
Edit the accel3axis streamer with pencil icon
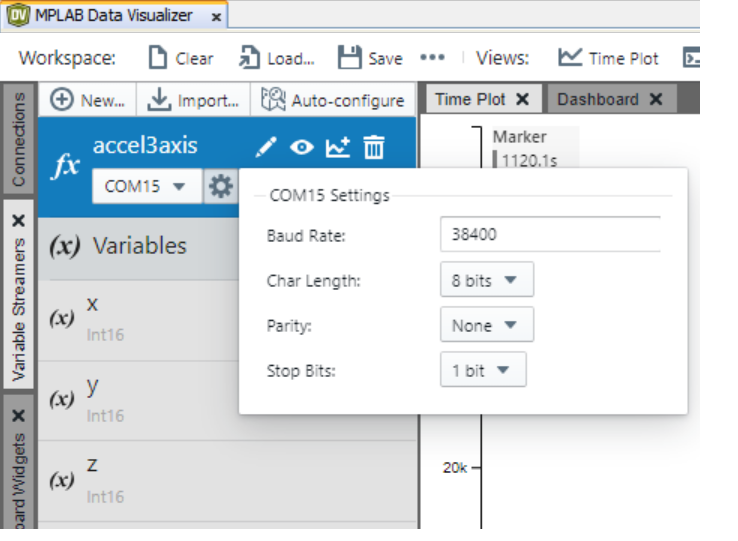[x=266, y=147]
